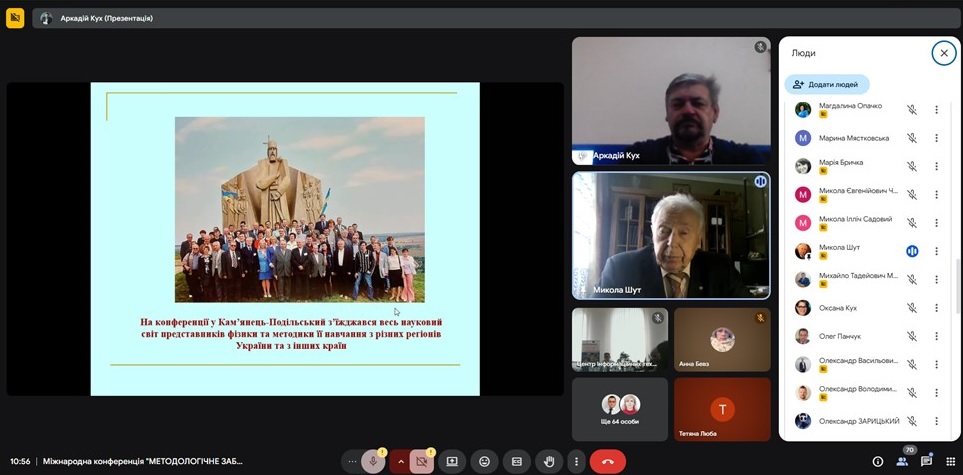Expand the camera options up-arrow
Viewport: 963px width, 475px height.
(401, 461)
